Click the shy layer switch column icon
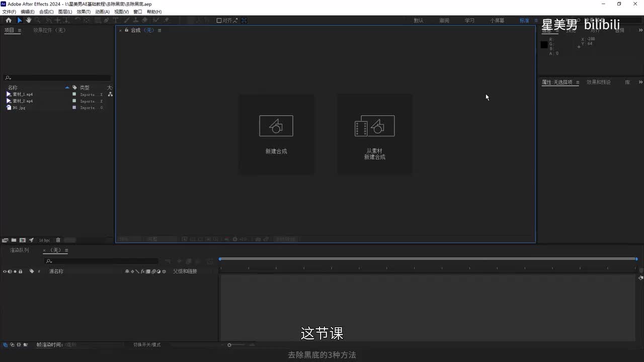 pyautogui.click(x=127, y=271)
